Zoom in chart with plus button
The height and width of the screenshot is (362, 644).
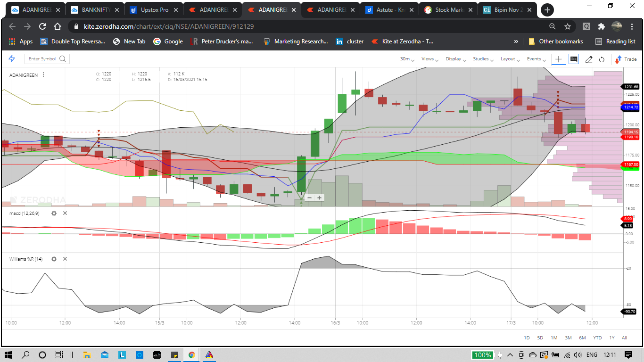320,197
